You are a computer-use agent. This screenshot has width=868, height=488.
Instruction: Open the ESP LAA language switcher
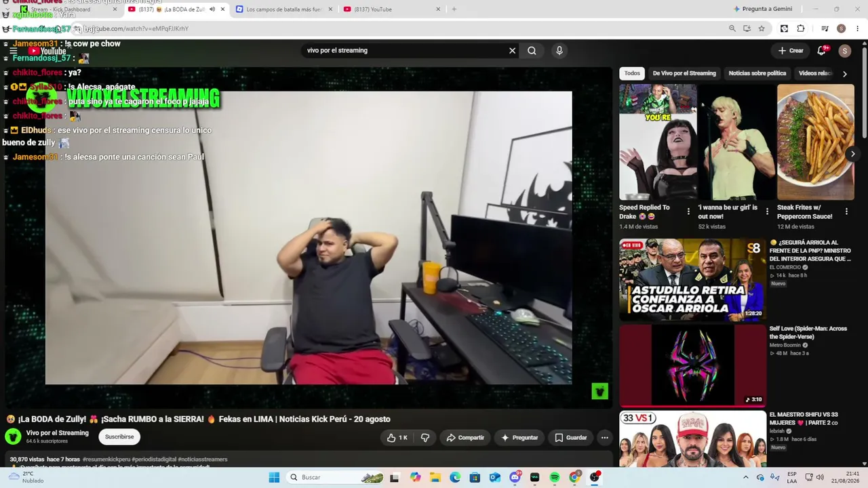(792, 477)
